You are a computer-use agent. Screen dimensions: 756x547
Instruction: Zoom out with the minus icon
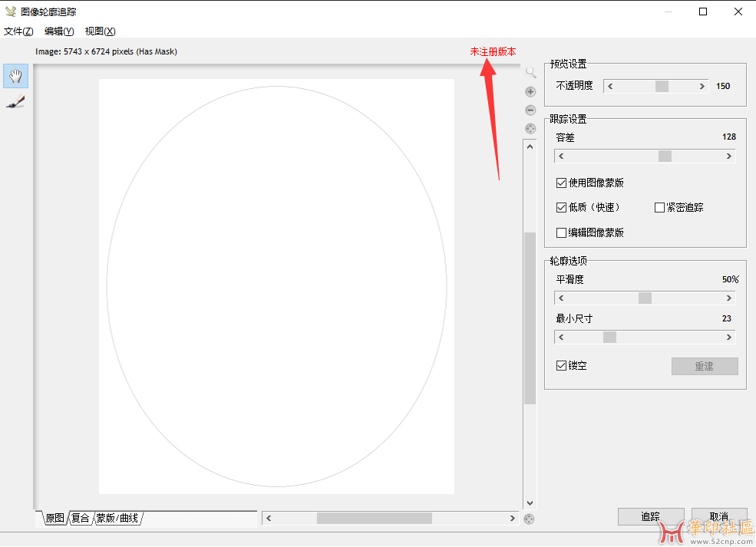[x=530, y=110]
